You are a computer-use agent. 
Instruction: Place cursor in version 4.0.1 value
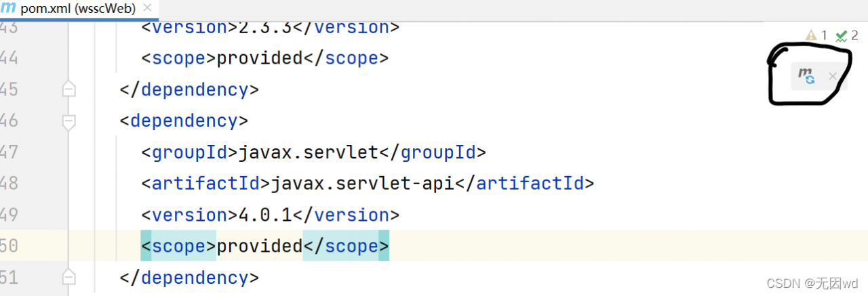tap(265, 215)
